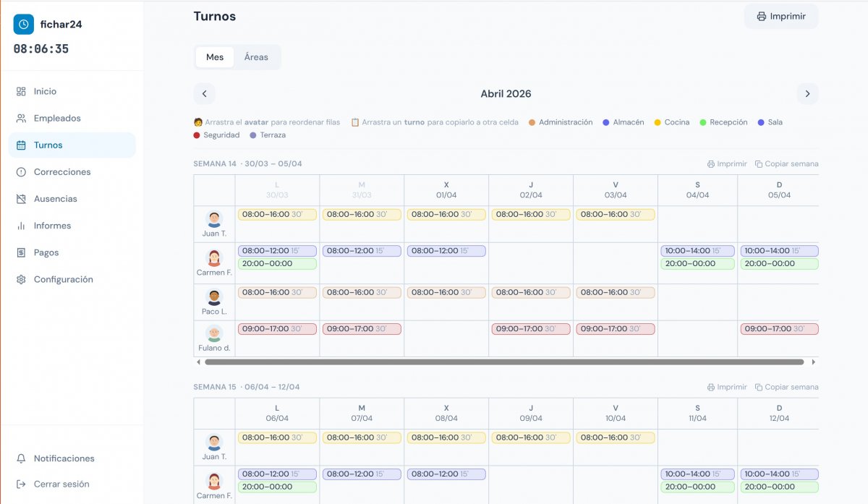Open Informes via its bar chart icon
Screen dimensions: 868x504
tap(21, 226)
